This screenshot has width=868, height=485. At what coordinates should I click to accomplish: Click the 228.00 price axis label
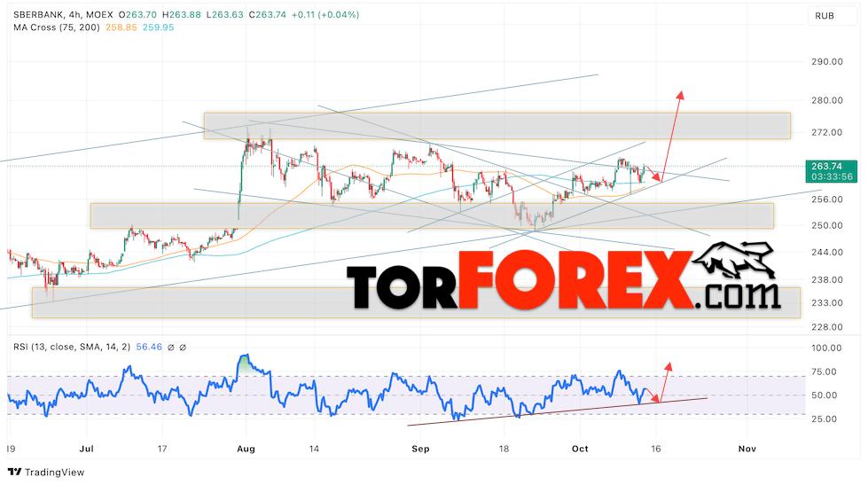point(827,326)
